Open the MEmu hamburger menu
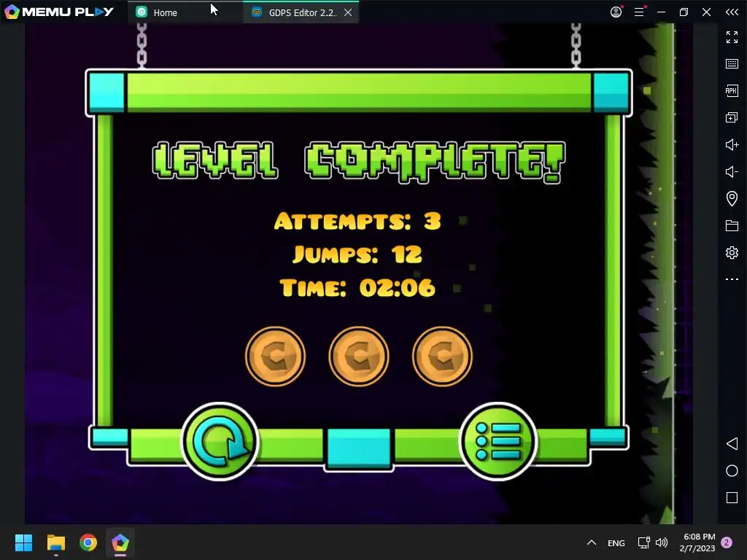Image resolution: width=747 pixels, height=560 pixels. coord(639,12)
